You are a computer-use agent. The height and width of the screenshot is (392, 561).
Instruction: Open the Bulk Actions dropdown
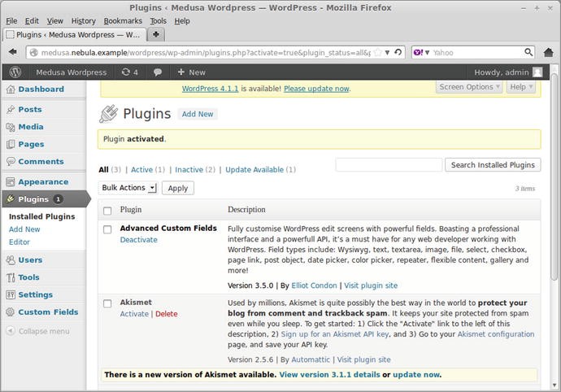[x=128, y=188]
